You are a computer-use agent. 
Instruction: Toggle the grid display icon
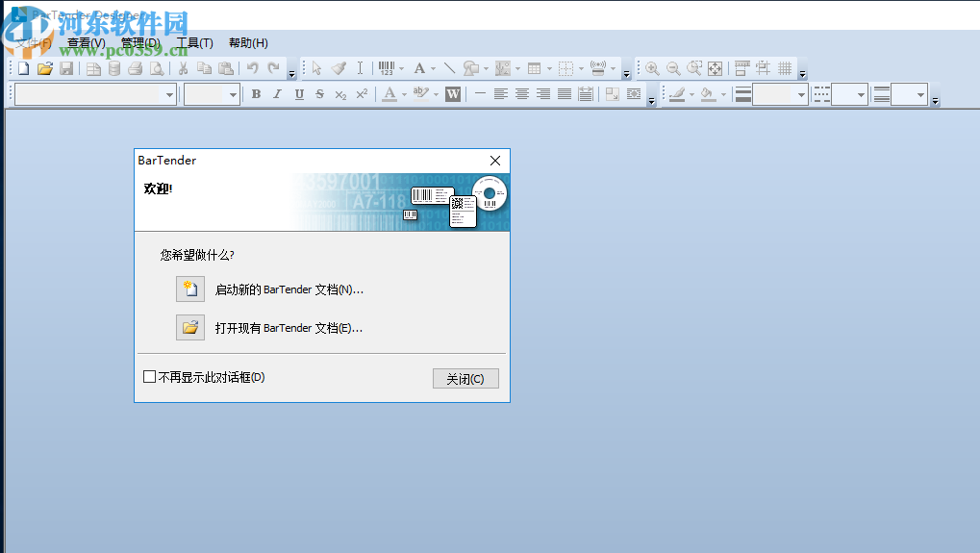785,68
